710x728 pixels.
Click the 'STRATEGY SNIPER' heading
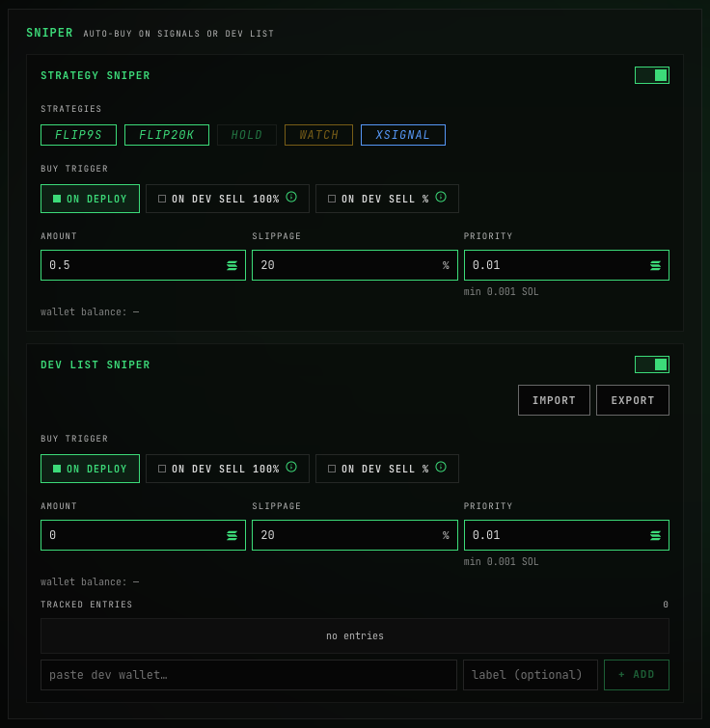point(96,75)
